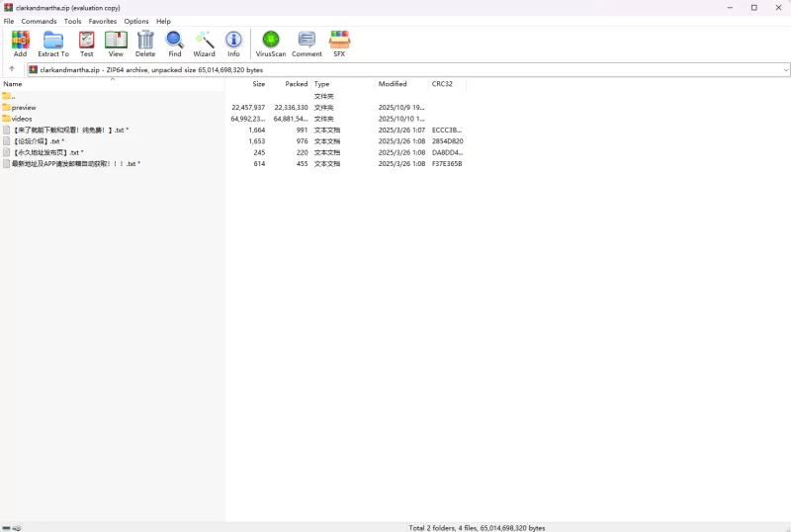Open the Options menu
Image resolution: width=791 pixels, height=532 pixels.
(x=136, y=21)
